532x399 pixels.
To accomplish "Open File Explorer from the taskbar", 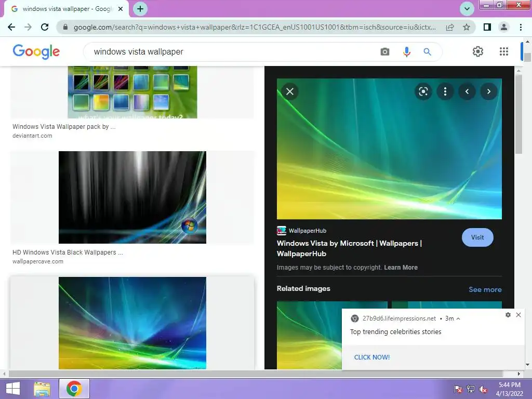I will click(x=42, y=389).
